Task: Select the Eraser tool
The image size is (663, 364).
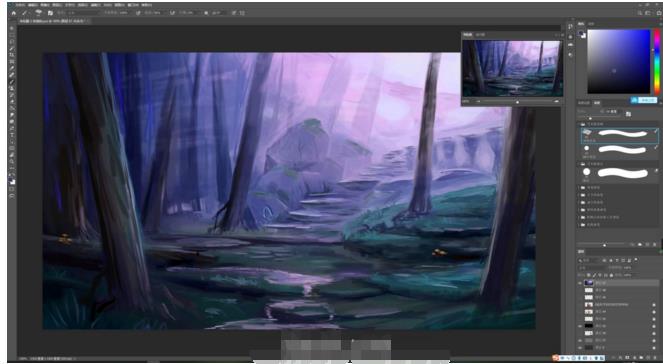Action: click(11, 101)
